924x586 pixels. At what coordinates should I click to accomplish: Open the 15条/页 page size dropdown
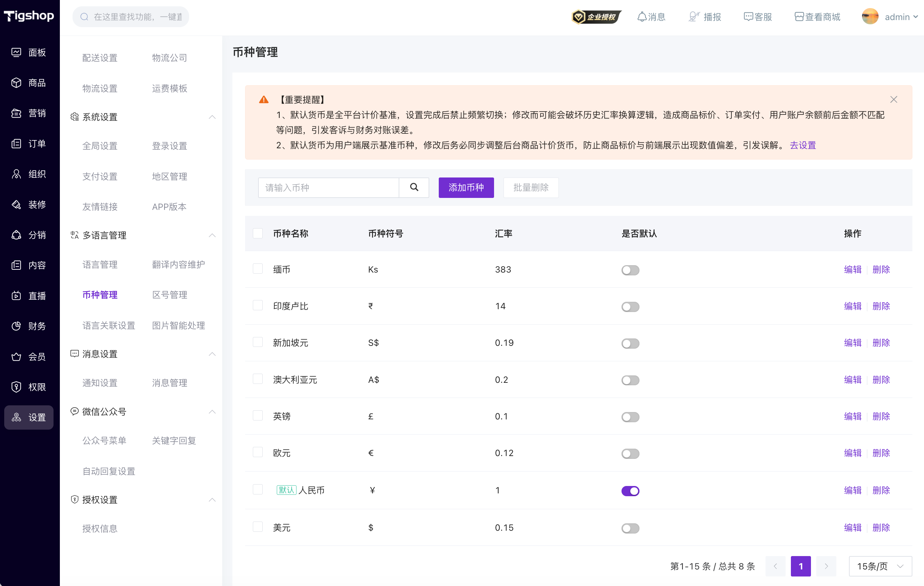tap(880, 566)
